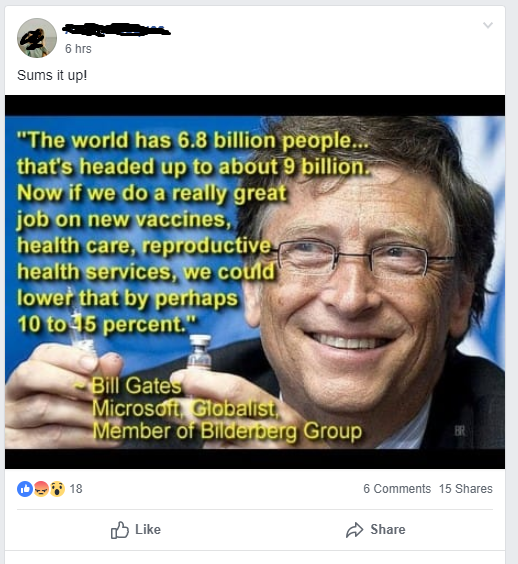Open the 15 Shares link
Image resolution: width=518 pixels, height=564 pixels.
click(x=465, y=489)
